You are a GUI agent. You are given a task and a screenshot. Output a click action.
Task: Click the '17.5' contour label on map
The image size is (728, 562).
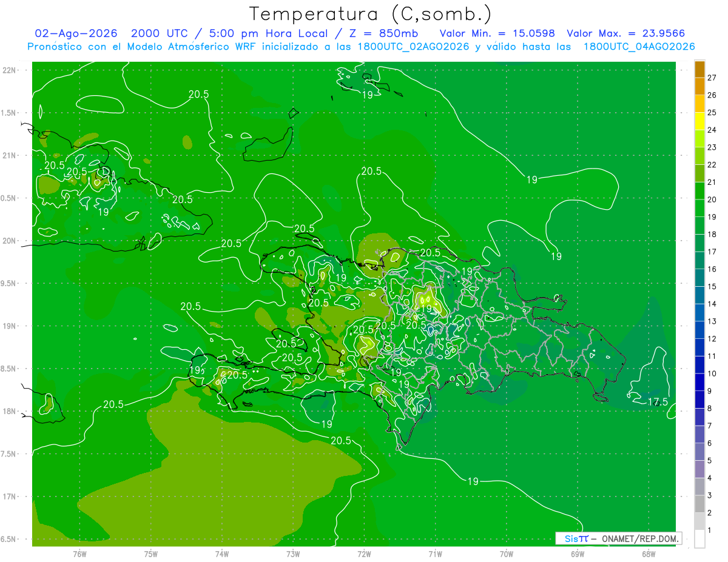tap(658, 402)
